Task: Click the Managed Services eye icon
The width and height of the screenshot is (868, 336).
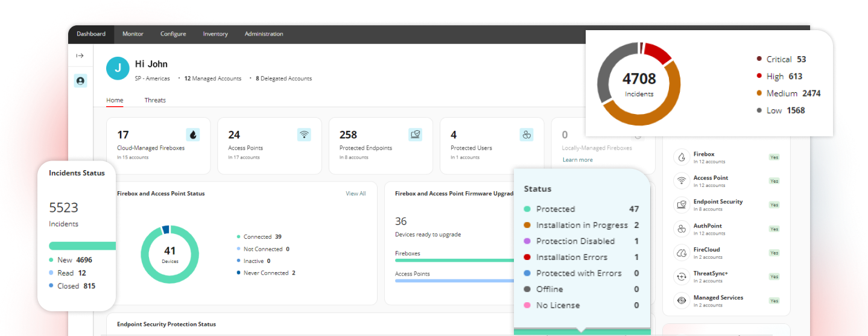Action: 682,300
